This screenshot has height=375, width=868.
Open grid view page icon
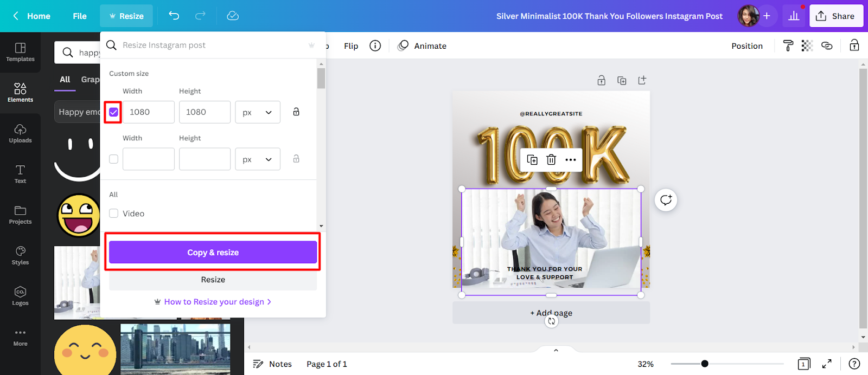(804, 364)
